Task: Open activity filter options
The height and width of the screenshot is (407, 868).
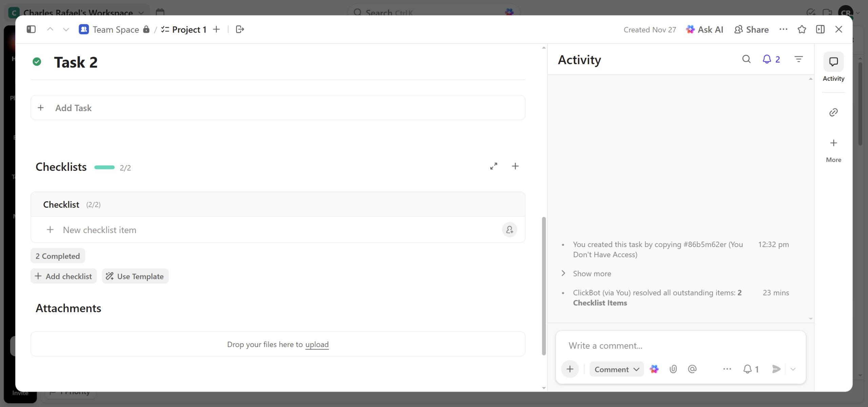Action: tap(798, 59)
